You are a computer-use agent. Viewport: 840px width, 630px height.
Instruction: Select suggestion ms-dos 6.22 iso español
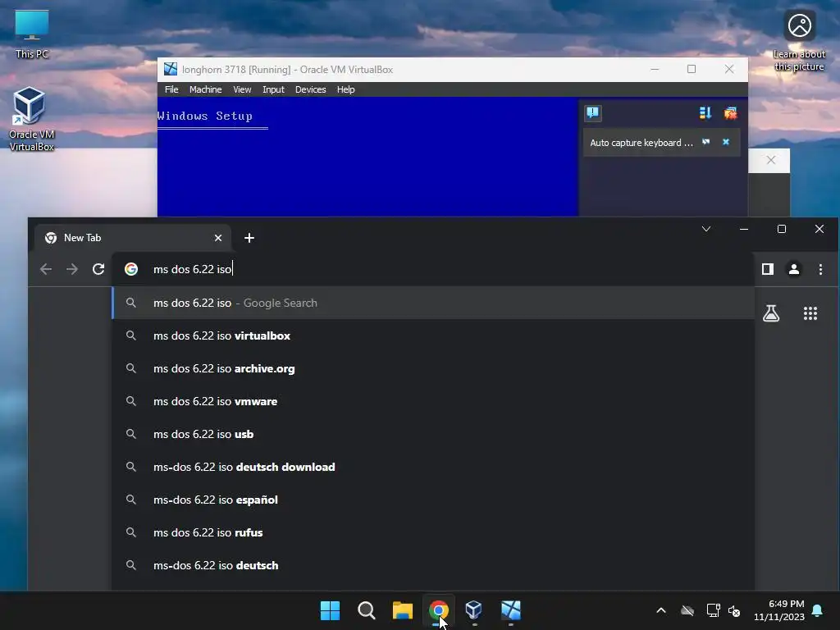[x=433, y=500]
